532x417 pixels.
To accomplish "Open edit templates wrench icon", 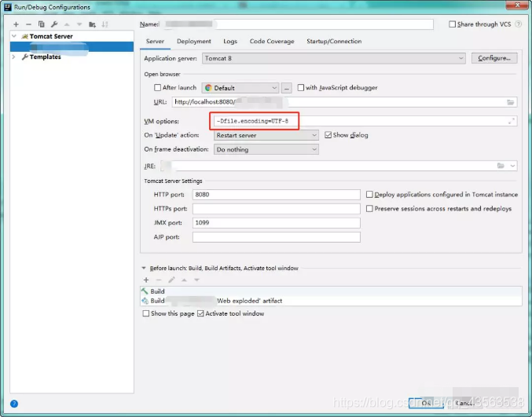I will [54, 24].
